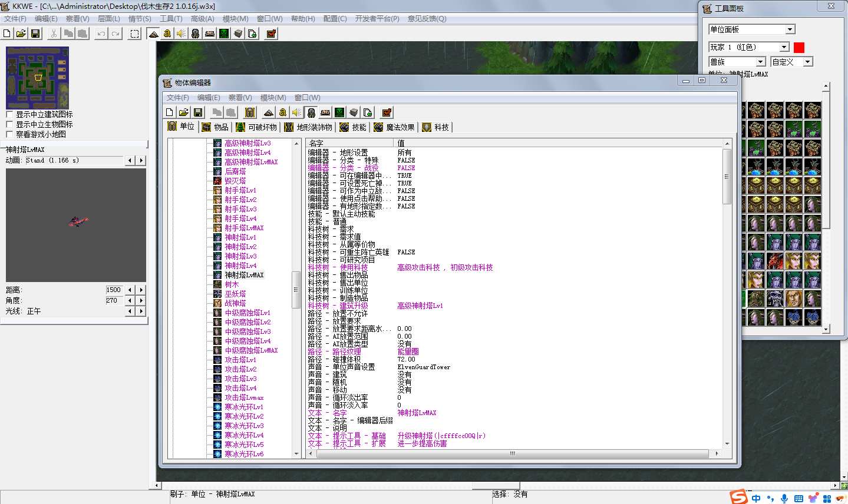Save the map using main toolbar icon
Image resolution: width=848 pixels, height=504 pixels.
pyautogui.click(x=35, y=34)
